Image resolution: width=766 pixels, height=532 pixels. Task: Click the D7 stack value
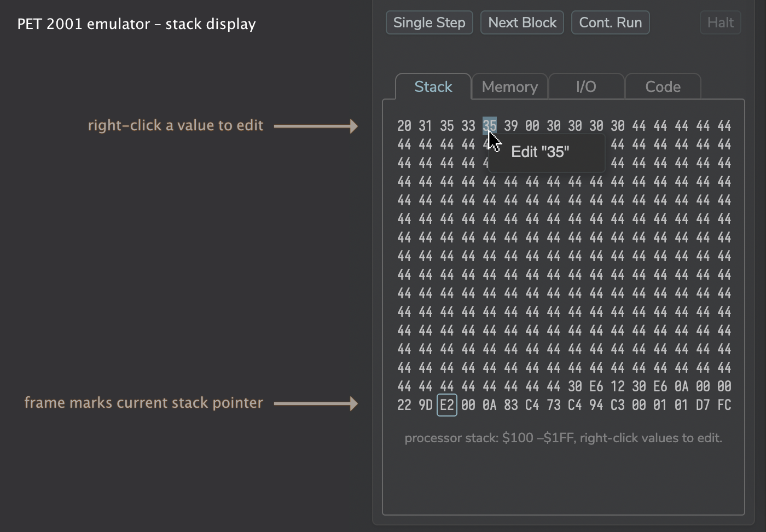(x=703, y=405)
